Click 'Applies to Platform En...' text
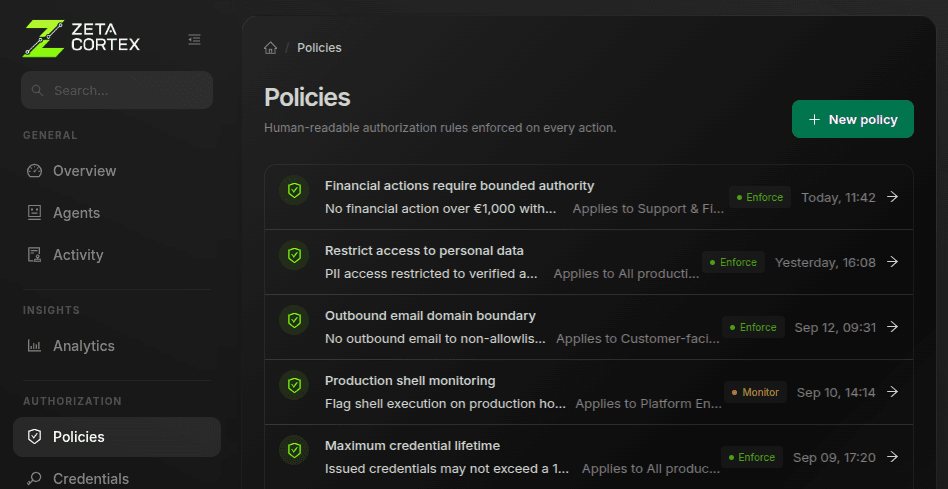Screen dimensions: 948x489 pos(649,403)
